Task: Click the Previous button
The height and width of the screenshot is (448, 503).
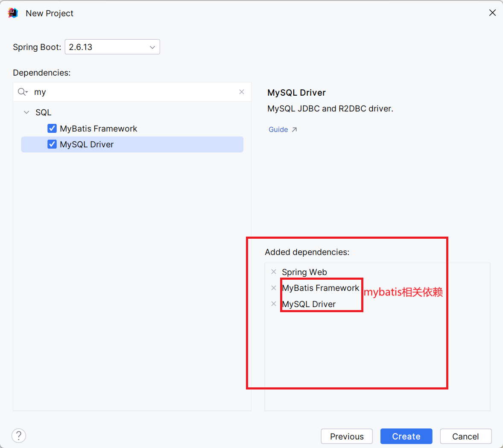Action: pyautogui.click(x=347, y=436)
